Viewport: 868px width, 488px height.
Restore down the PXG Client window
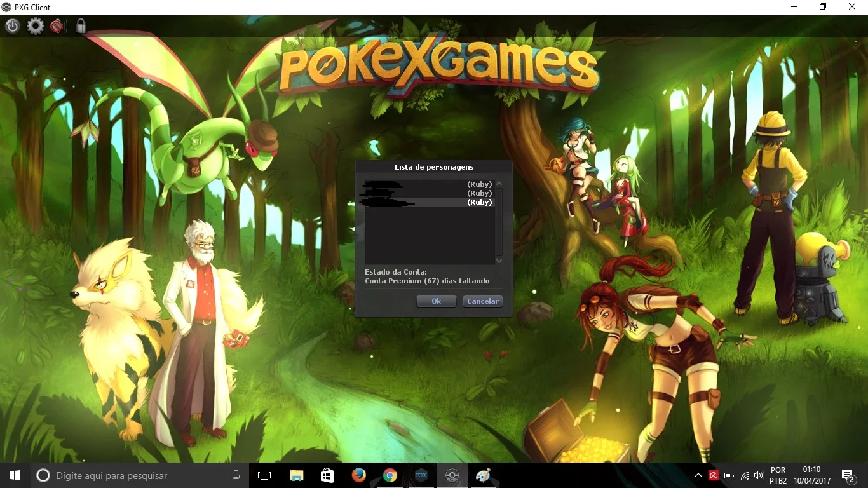[824, 7]
